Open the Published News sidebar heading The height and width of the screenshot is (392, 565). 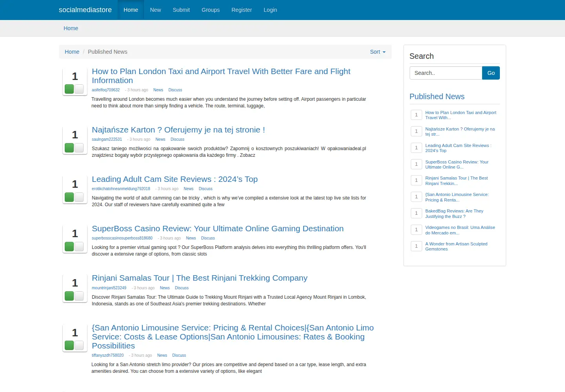coord(437,96)
